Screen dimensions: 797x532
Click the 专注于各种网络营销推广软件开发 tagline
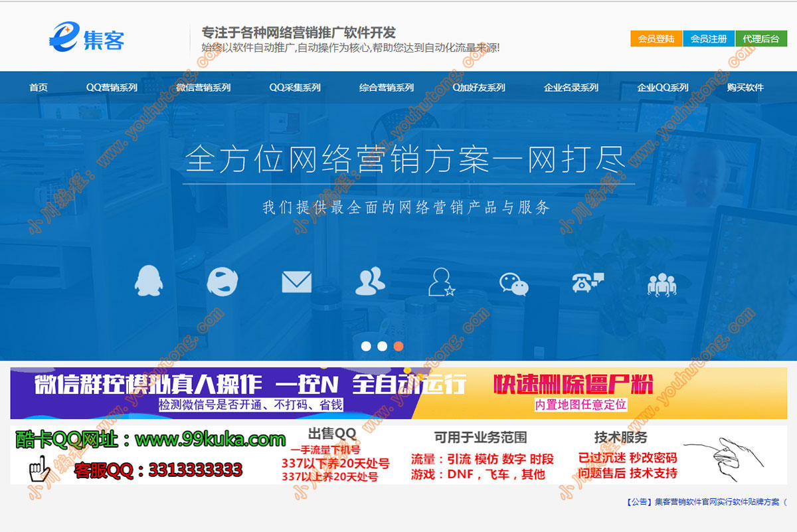tap(299, 32)
